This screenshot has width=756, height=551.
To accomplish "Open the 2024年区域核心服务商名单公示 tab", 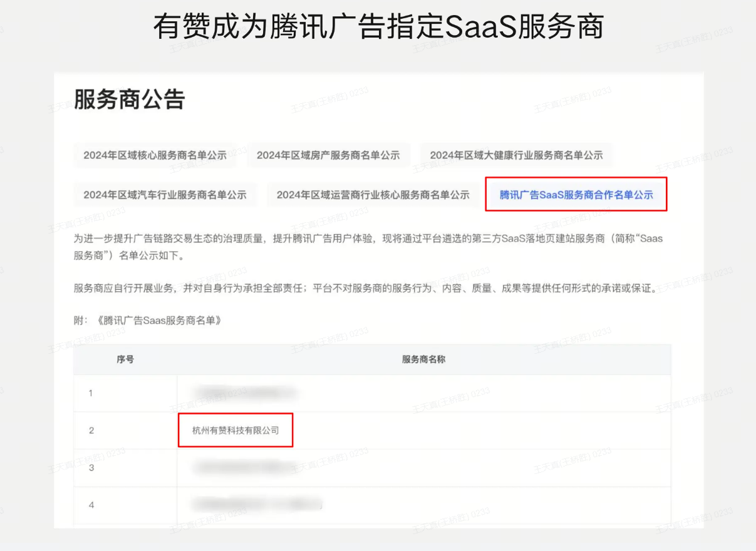I will (x=155, y=155).
